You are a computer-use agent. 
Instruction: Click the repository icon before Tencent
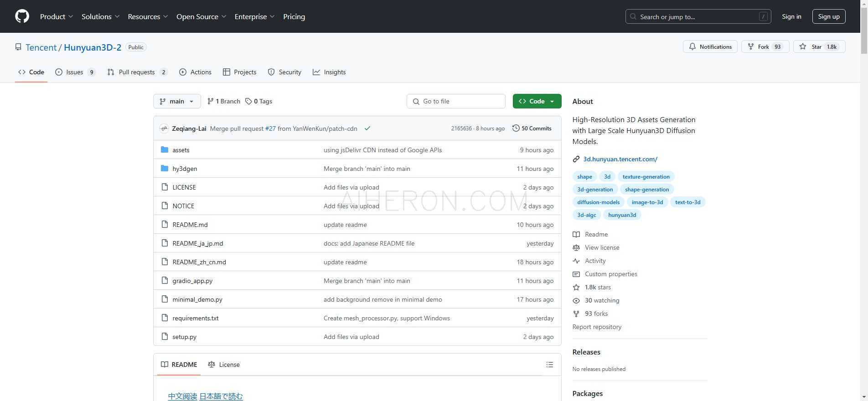[18, 47]
